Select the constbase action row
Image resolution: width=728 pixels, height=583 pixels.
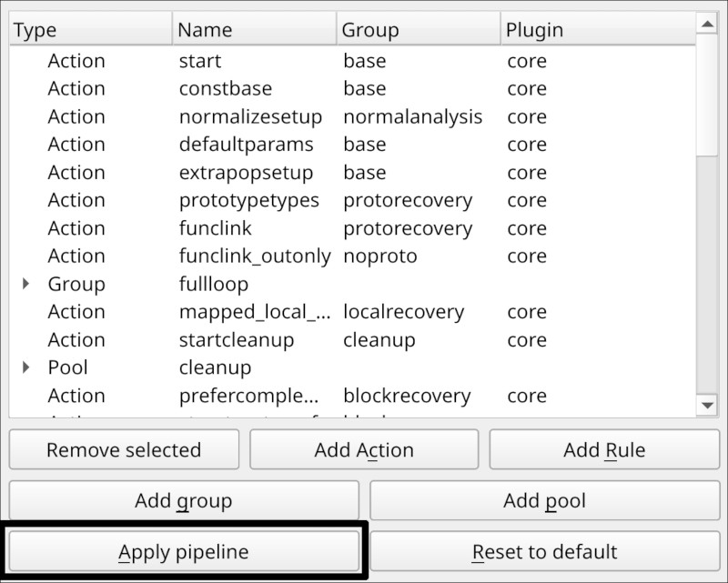352,88
